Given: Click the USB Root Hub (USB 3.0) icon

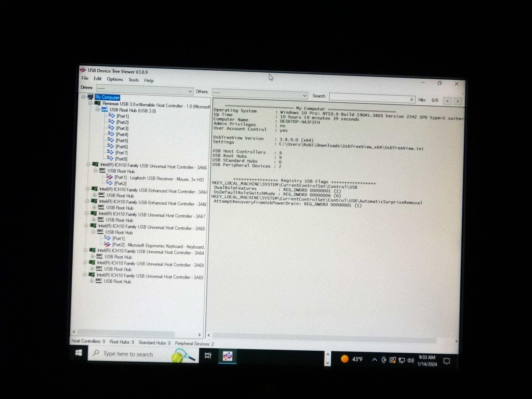Looking at the screenshot, I should point(104,109).
